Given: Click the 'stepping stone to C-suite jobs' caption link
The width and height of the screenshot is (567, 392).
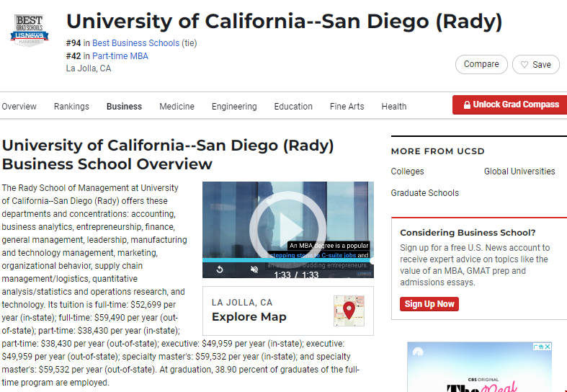Looking at the screenshot, I should tap(313, 255).
